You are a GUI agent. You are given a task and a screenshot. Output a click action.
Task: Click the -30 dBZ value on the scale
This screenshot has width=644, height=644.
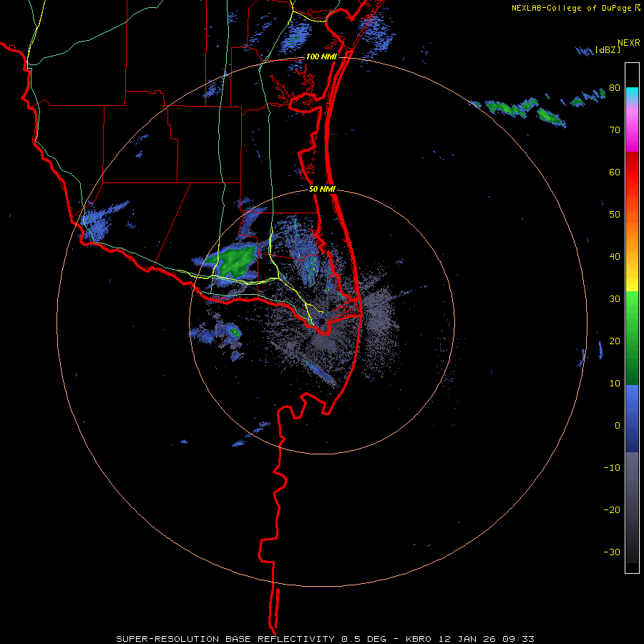coord(612,552)
